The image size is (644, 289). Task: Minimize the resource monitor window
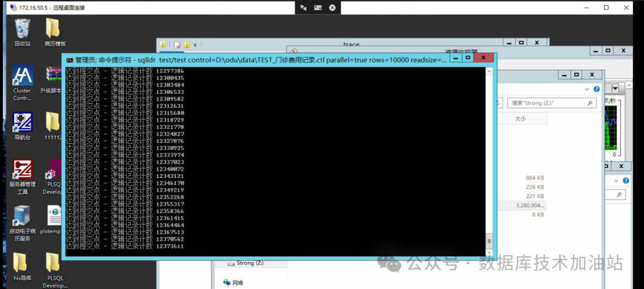point(596,50)
